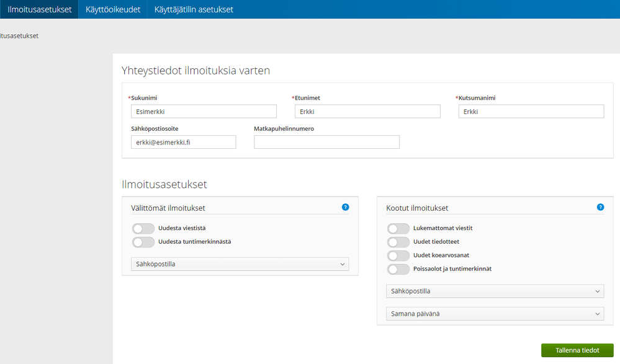Click the Kutsumanimi input field
The height and width of the screenshot is (364, 620).
pyautogui.click(x=531, y=112)
